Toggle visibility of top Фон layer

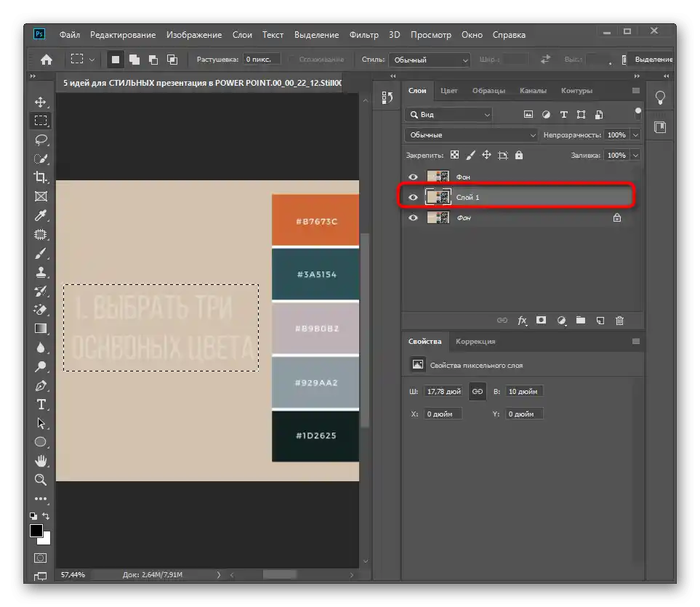coord(414,177)
